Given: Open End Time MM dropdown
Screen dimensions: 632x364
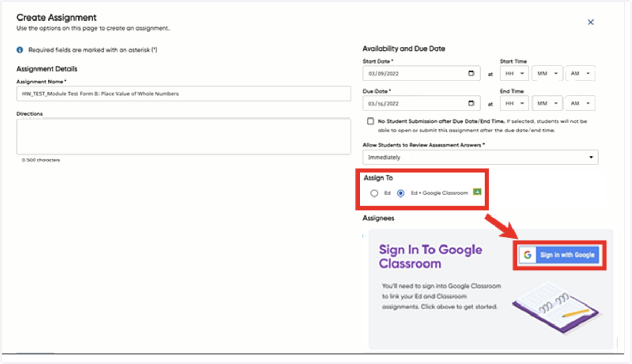Looking at the screenshot, I should (x=547, y=104).
